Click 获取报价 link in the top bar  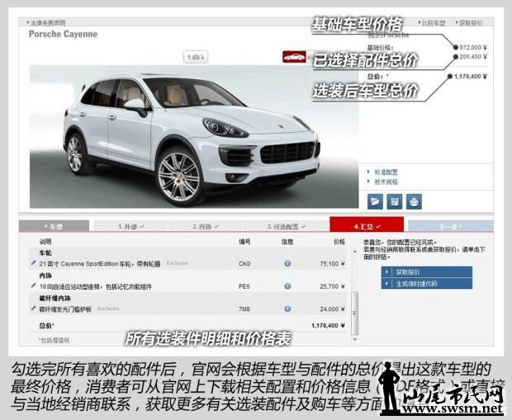coord(469,23)
